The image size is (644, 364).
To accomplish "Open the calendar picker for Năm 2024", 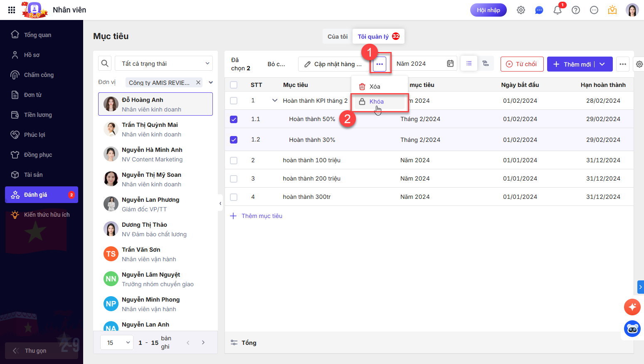I will click(450, 64).
